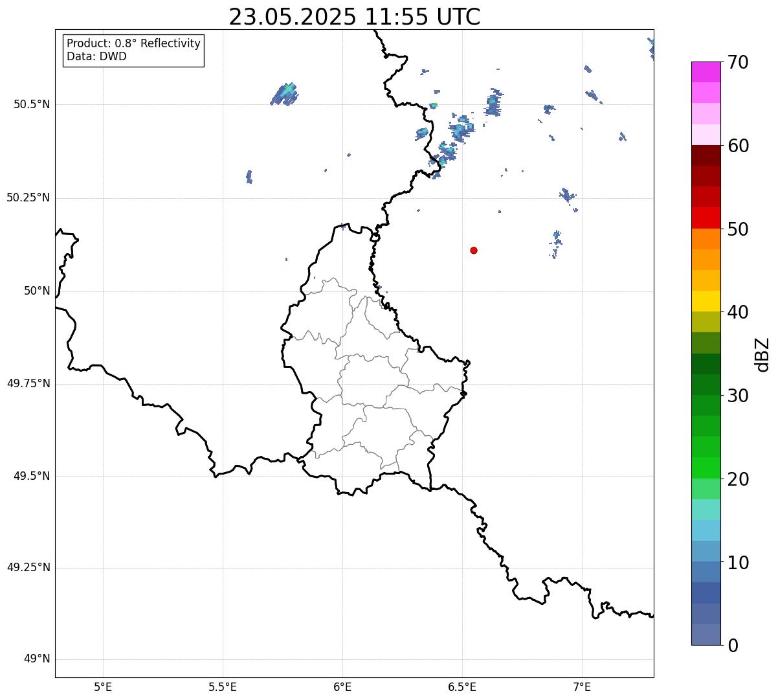Click the 49.75°N latitude label
Screen dimensions: 778x700
coord(28,383)
